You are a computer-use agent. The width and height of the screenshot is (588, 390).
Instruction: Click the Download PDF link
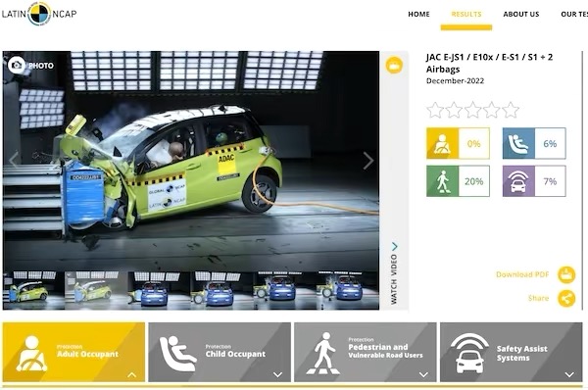[522, 274]
